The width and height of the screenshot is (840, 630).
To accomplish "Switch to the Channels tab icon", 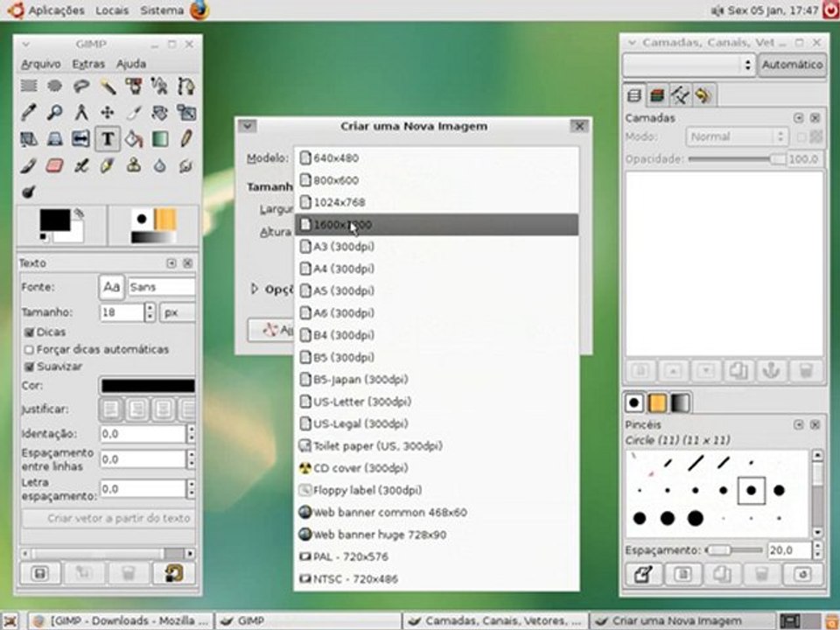I will (x=657, y=96).
